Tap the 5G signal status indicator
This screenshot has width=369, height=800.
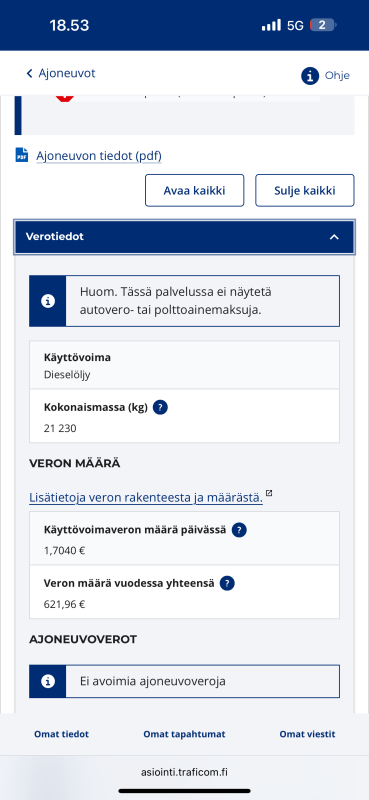point(295,26)
